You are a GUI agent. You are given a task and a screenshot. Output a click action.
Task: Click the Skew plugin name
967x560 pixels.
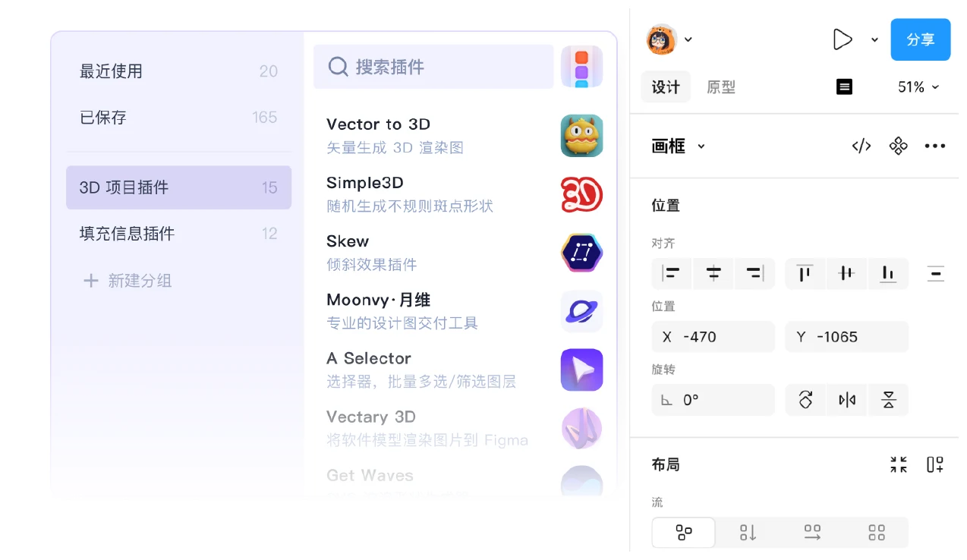pos(348,241)
